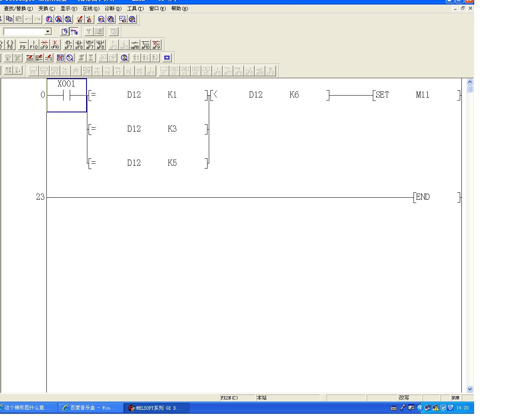Select the F8 application instruction icon
The height and width of the screenshot is (420, 525).
[10, 44]
